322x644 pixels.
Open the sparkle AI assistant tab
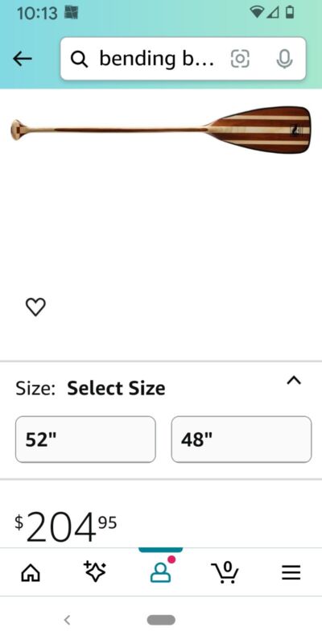click(x=95, y=572)
